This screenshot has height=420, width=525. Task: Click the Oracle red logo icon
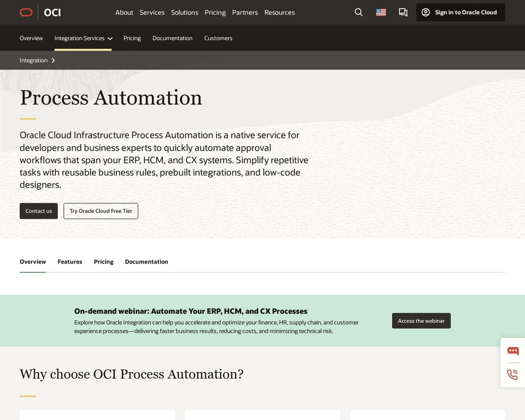pyautogui.click(x=26, y=12)
